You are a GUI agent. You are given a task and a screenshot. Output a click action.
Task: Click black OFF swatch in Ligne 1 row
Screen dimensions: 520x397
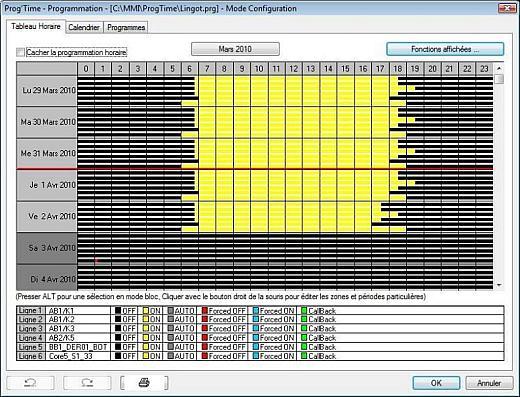118,311
